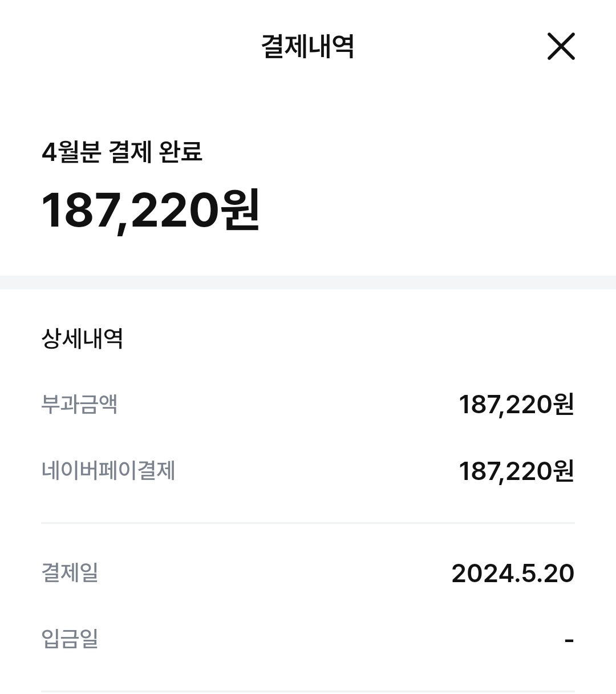Tap the 부과금액 label

[x=79, y=404]
